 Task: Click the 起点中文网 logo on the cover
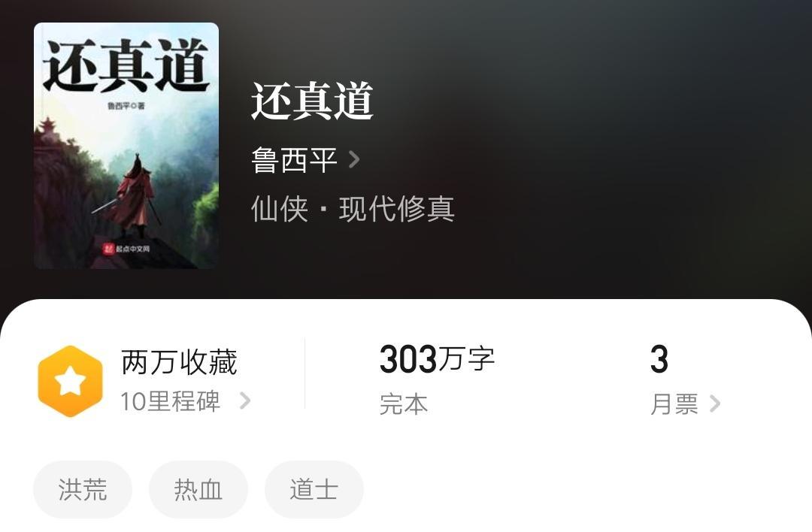pos(126,249)
